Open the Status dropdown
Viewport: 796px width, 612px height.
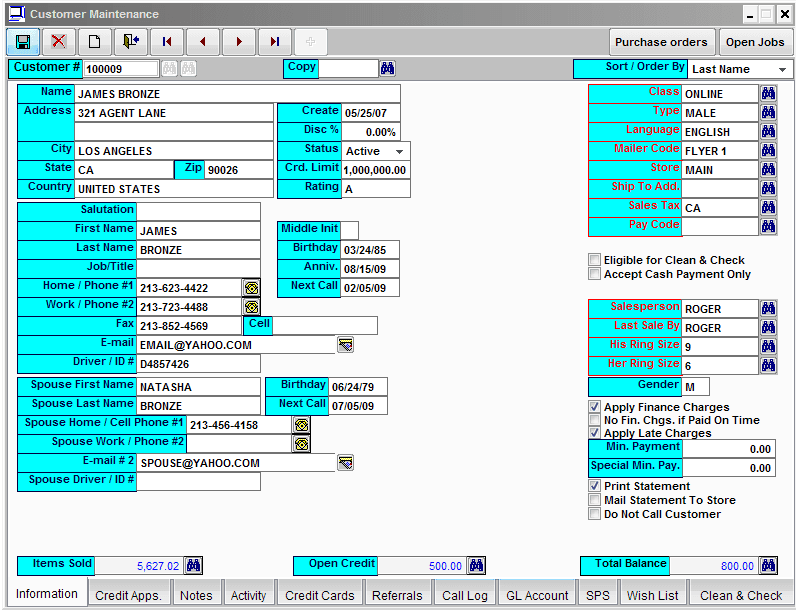[400, 151]
